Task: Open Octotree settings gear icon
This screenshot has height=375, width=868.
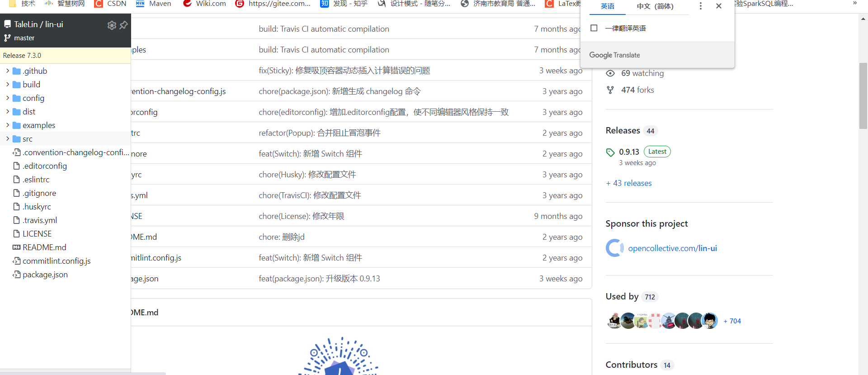Action: tap(112, 25)
